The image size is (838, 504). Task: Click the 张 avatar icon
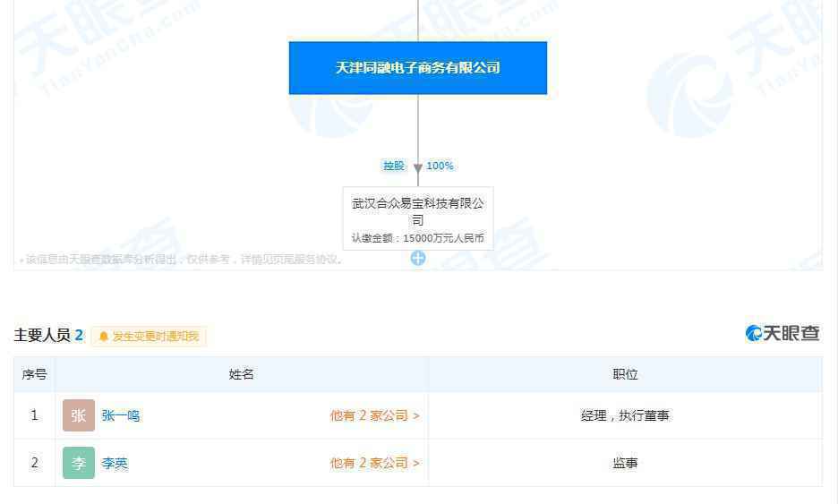point(79,415)
